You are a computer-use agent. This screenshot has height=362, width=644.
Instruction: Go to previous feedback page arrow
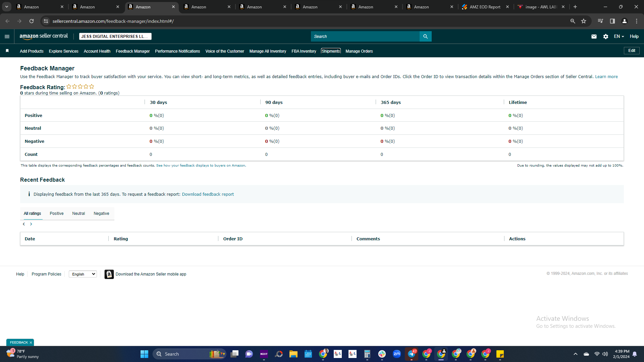coord(24,224)
